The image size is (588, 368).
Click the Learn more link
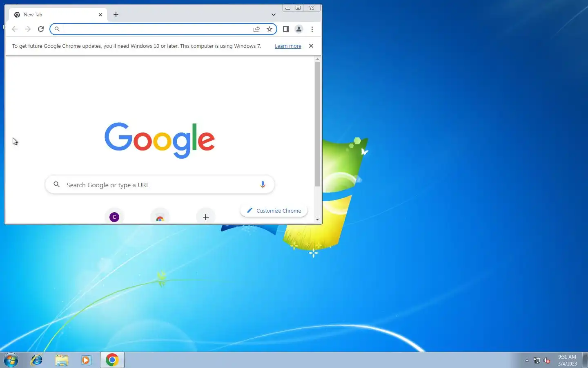coord(288,46)
